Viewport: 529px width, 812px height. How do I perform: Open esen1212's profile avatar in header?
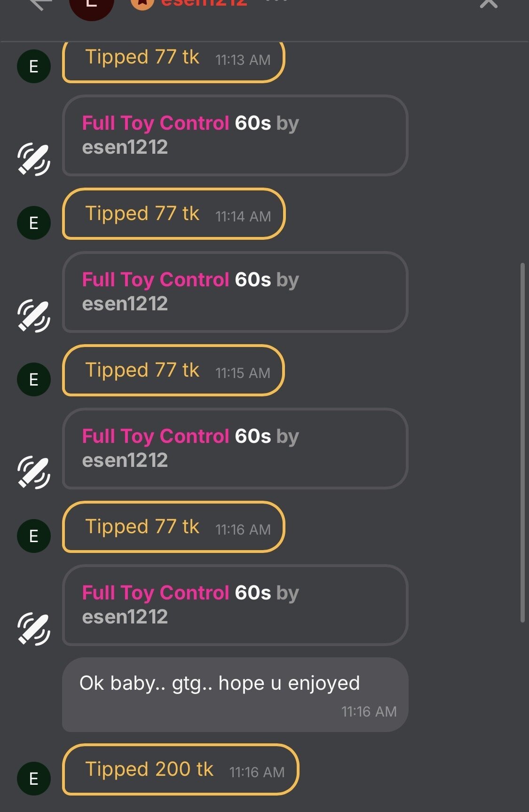(x=92, y=5)
